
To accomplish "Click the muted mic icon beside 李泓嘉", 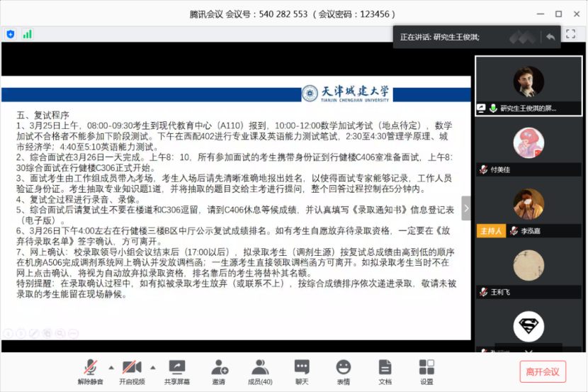I will tap(514, 230).
